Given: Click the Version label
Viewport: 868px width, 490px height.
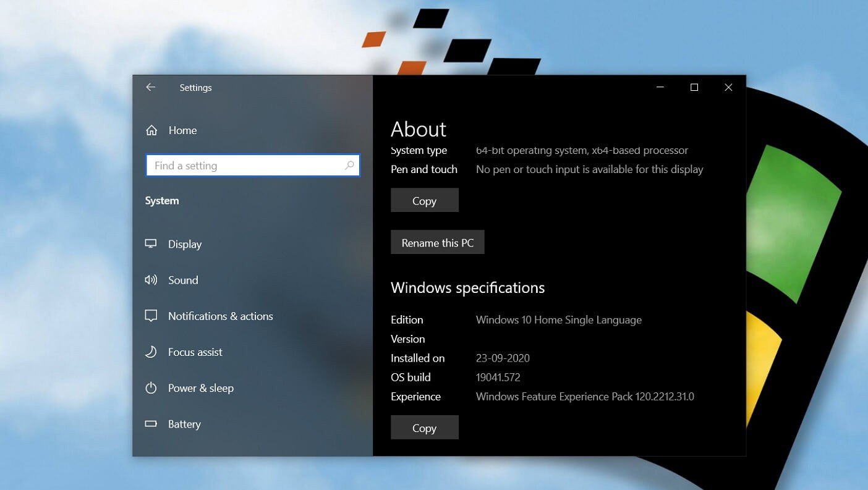Looking at the screenshot, I should pyautogui.click(x=408, y=339).
